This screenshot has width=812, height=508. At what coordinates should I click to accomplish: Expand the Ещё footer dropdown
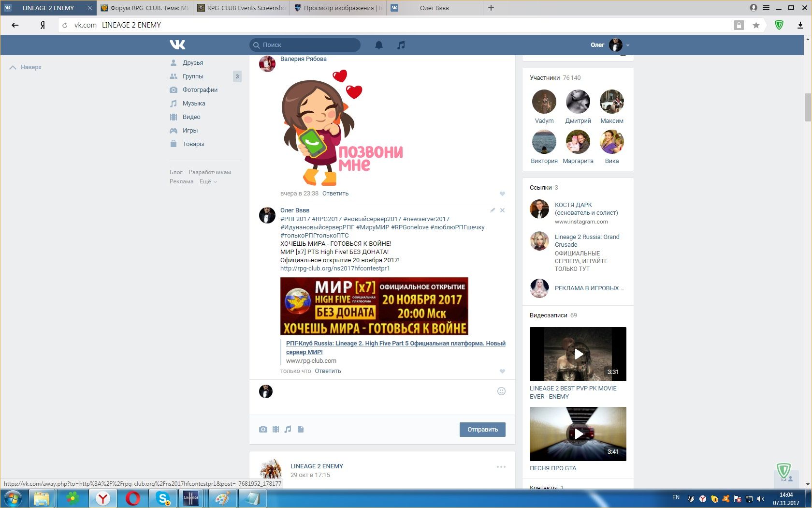[x=208, y=181]
